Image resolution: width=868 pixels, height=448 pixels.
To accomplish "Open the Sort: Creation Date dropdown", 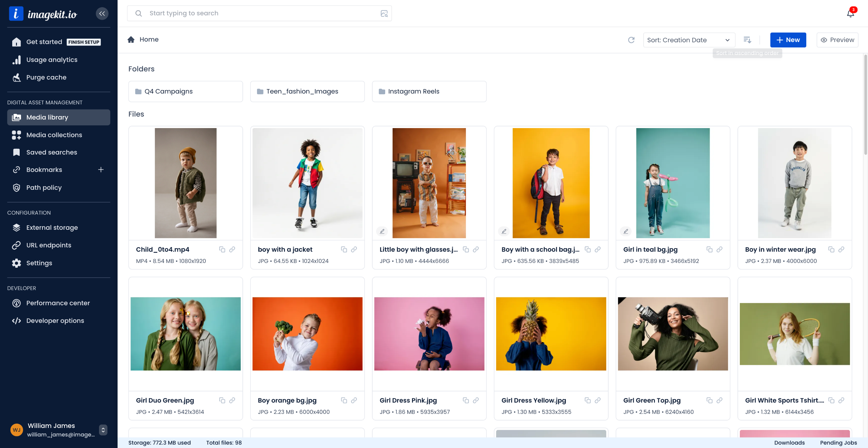I will [x=689, y=40].
